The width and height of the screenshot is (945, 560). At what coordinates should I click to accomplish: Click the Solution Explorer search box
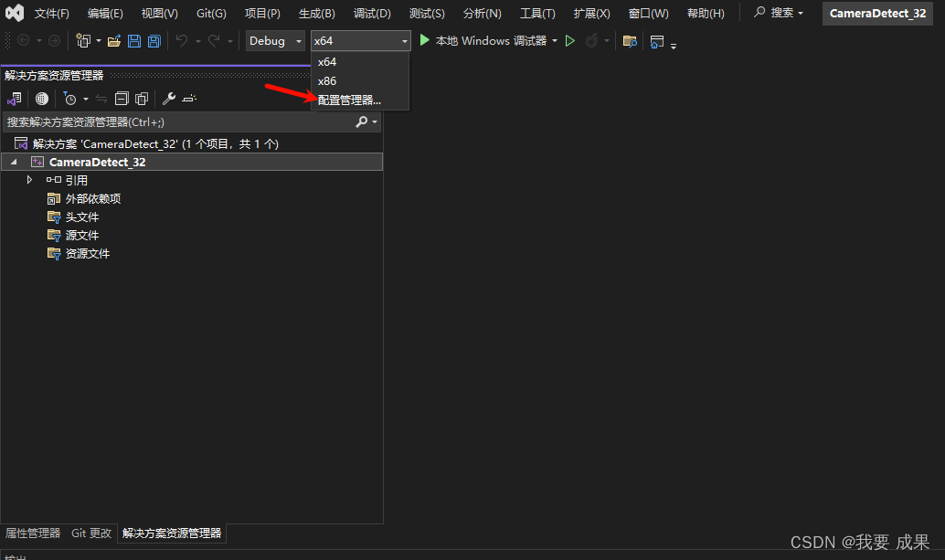178,122
